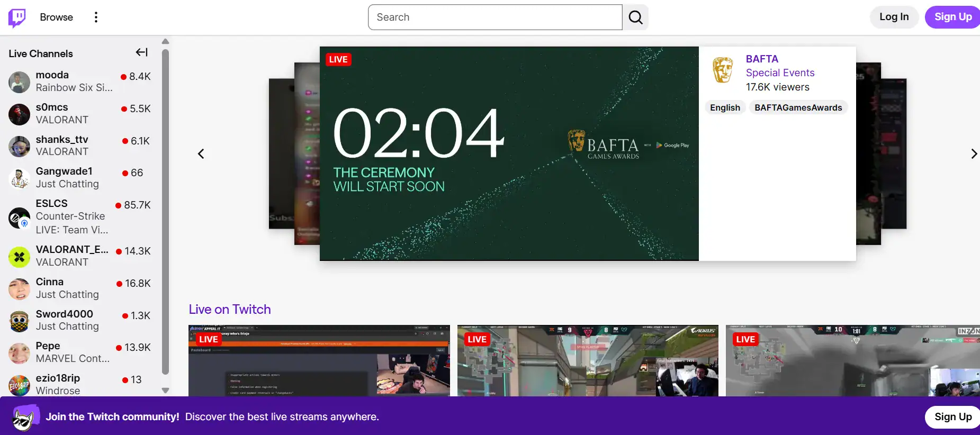Image resolution: width=980 pixels, height=435 pixels.
Task: Open s0mcs channel avatar
Action: (19, 114)
